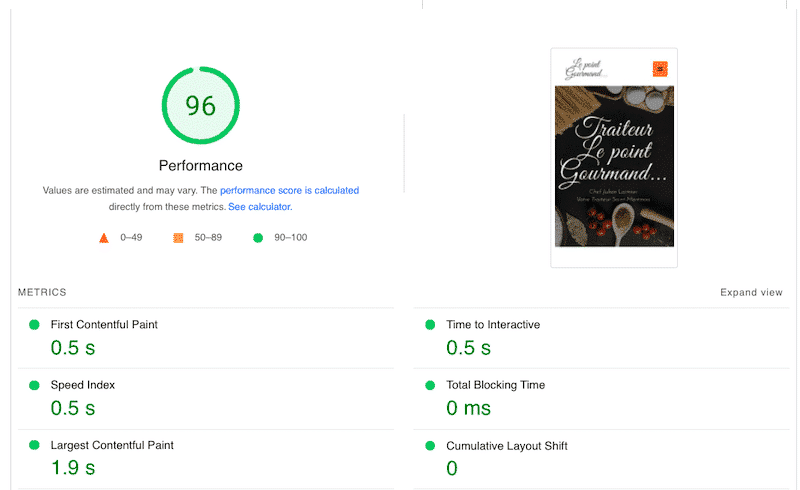The image size is (800, 490).
Task: Open the "performance score is calculated" link
Action: tap(289, 190)
